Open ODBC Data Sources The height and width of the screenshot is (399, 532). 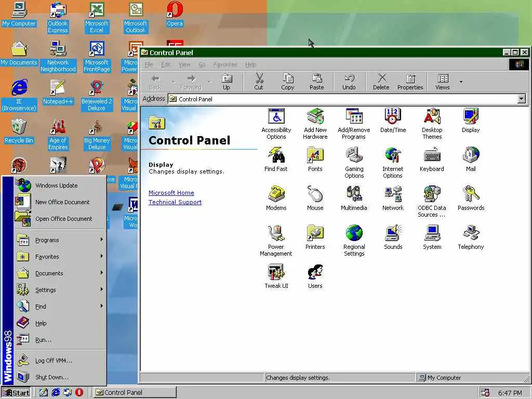(x=432, y=202)
